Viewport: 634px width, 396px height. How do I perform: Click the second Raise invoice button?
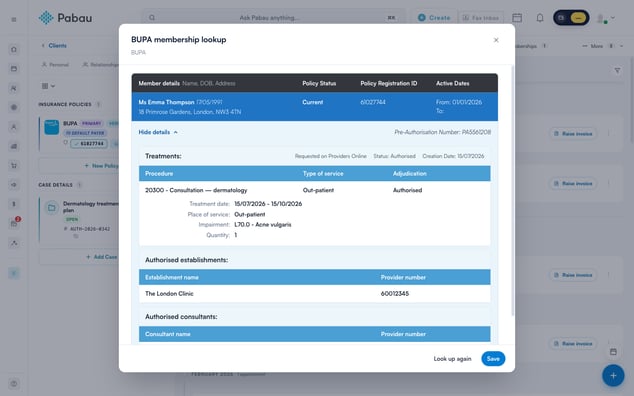pyautogui.click(x=573, y=184)
